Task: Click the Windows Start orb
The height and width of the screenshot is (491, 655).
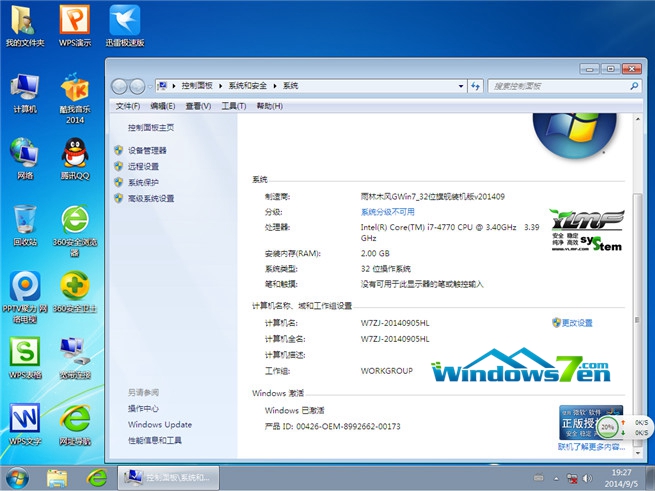Action: [x=16, y=476]
